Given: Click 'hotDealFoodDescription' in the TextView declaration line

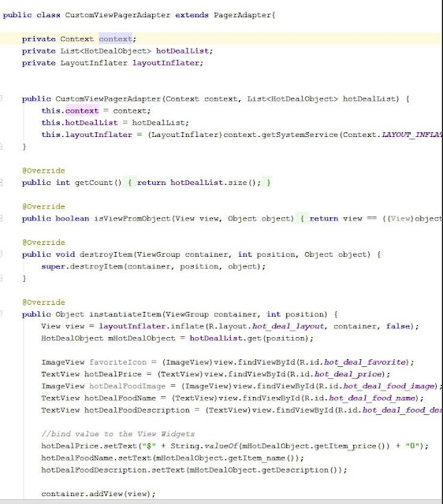Looking at the screenshot, I should tap(136, 409).
